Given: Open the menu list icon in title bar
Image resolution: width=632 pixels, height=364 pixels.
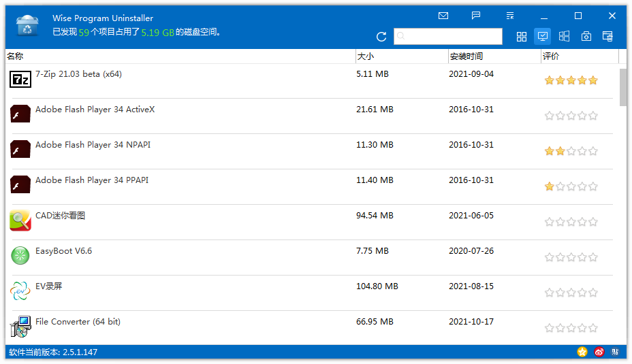Looking at the screenshot, I should [x=510, y=16].
